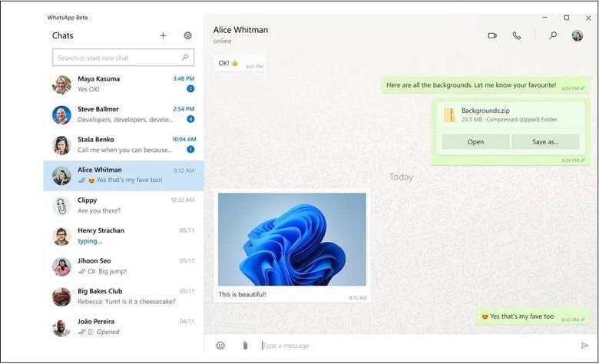
Task: Open the Steve Ballmer conversation
Action: click(x=123, y=114)
